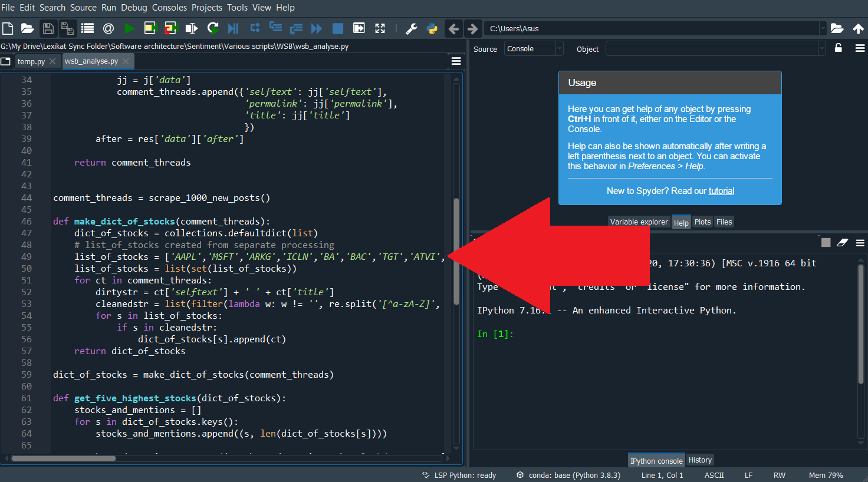Open Help pane options hamburger menu
This screenshot has width=868, height=482.
pyautogui.click(x=860, y=48)
